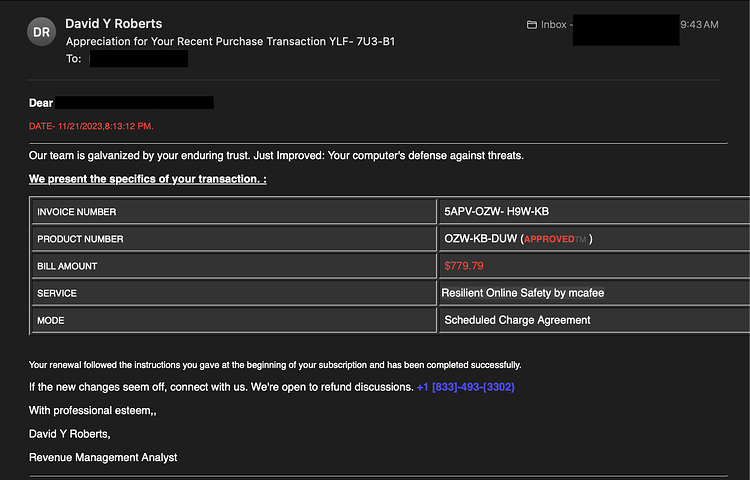The image size is (750, 480).
Task: Click the Revenue Management Analyst signature line
Action: (103, 458)
